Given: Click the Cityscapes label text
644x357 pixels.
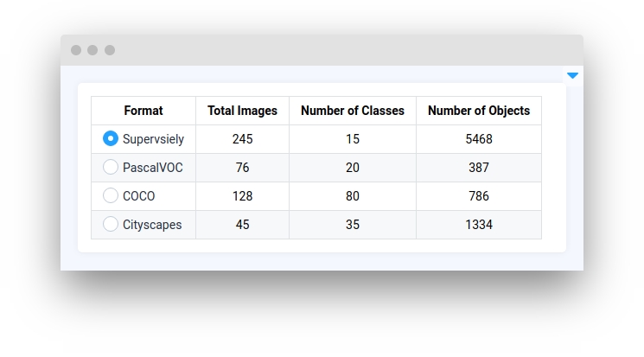Looking at the screenshot, I should [x=152, y=225].
